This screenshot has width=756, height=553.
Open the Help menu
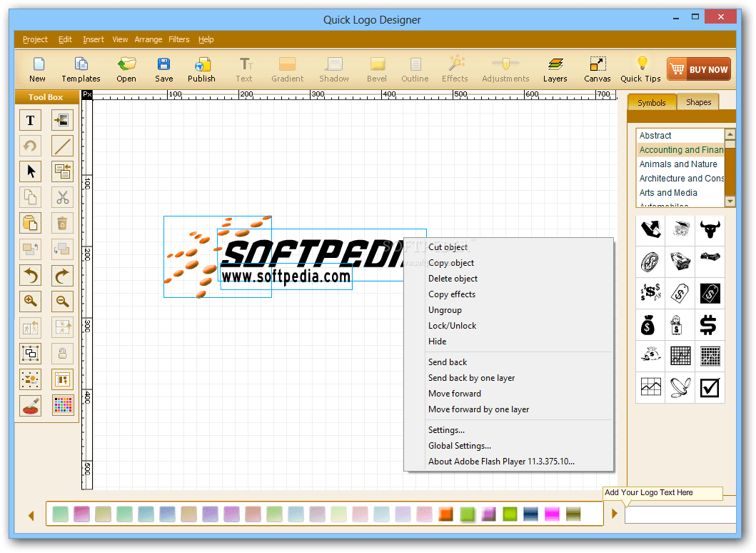206,39
